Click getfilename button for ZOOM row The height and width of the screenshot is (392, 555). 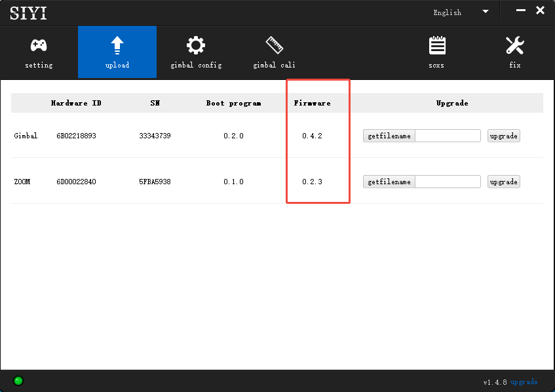[389, 182]
